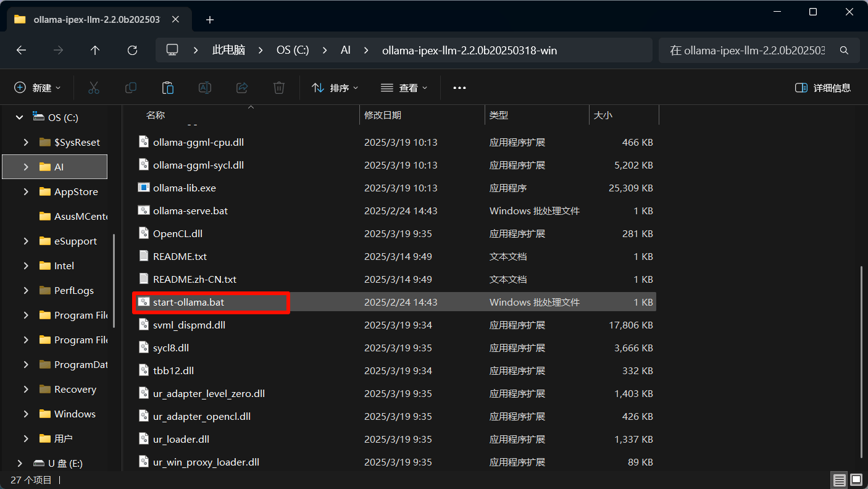Click the 新建 new item button
This screenshot has width=868, height=489.
[x=38, y=88]
